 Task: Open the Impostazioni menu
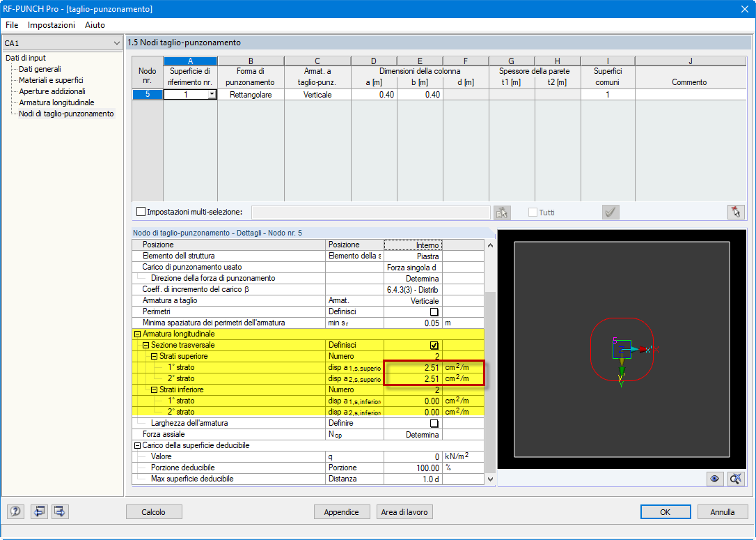tap(52, 24)
